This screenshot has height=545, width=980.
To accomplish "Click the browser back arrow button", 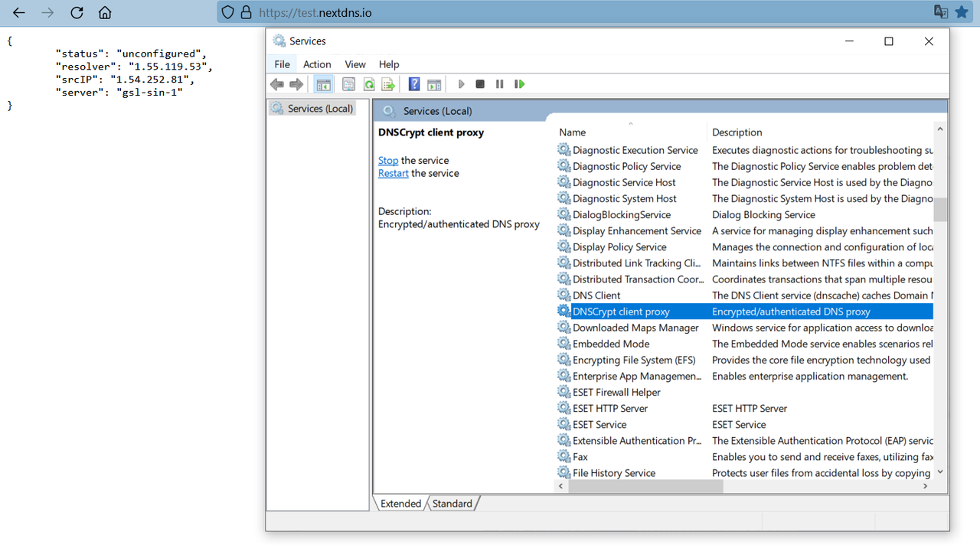I will 19,13.
